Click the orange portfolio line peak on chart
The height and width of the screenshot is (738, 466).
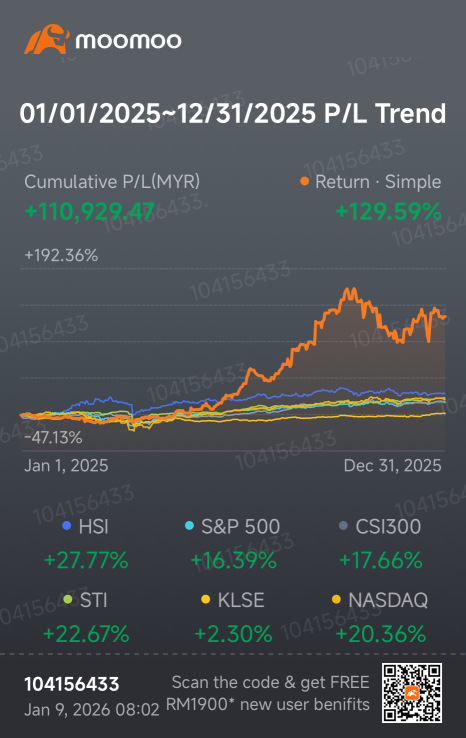tap(350, 291)
